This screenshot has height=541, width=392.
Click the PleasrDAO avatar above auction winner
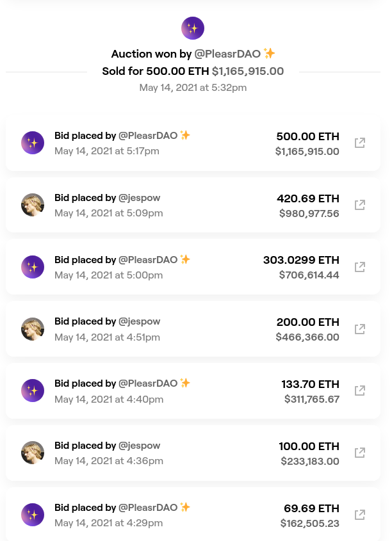tap(193, 28)
